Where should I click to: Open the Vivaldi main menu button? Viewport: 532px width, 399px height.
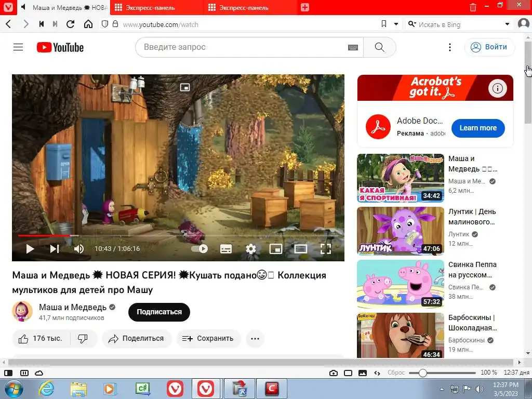point(8,7)
